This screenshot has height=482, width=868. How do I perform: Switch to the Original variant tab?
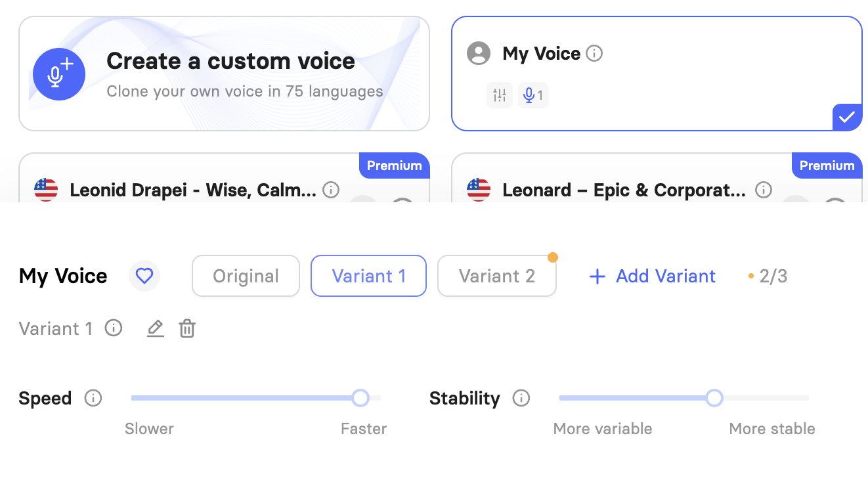246,276
